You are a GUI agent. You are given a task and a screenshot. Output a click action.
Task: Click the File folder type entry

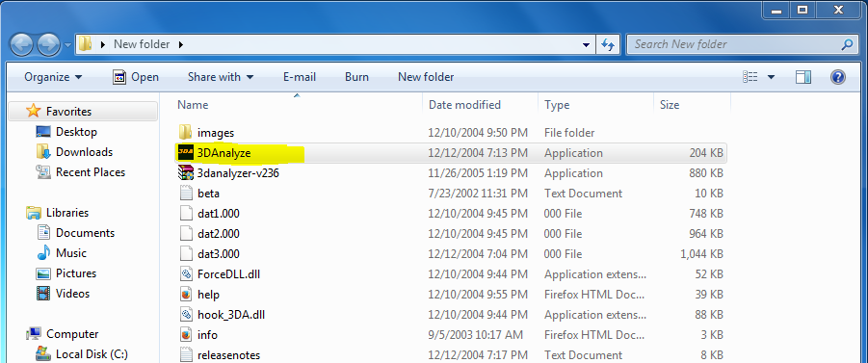pos(569,133)
